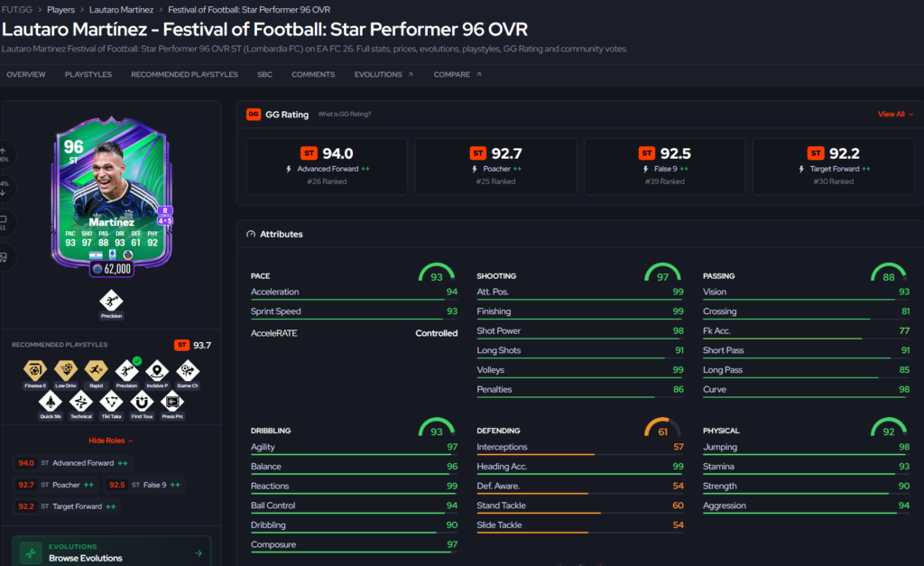Click the Martinez 96 player card image
The height and width of the screenshot is (566, 924).
tap(112, 198)
